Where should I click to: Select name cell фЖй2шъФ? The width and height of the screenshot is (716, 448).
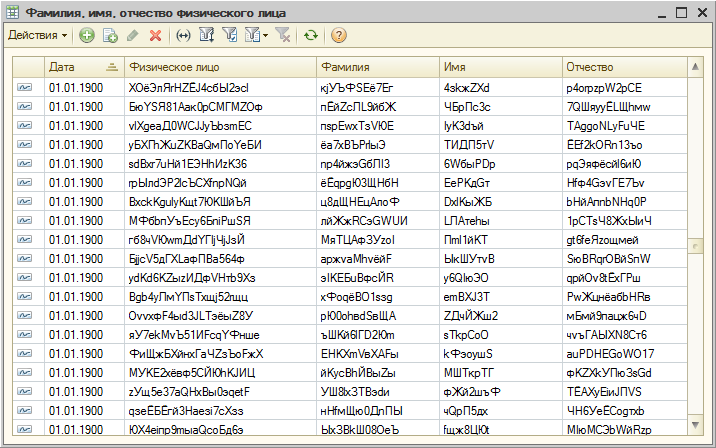[x=500, y=392]
